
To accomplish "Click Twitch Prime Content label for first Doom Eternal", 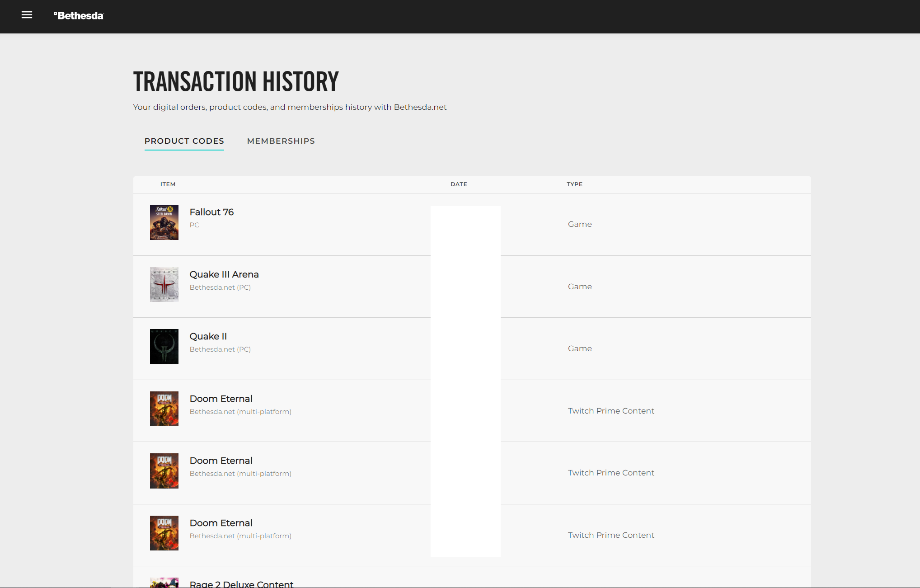I will 610,410.
